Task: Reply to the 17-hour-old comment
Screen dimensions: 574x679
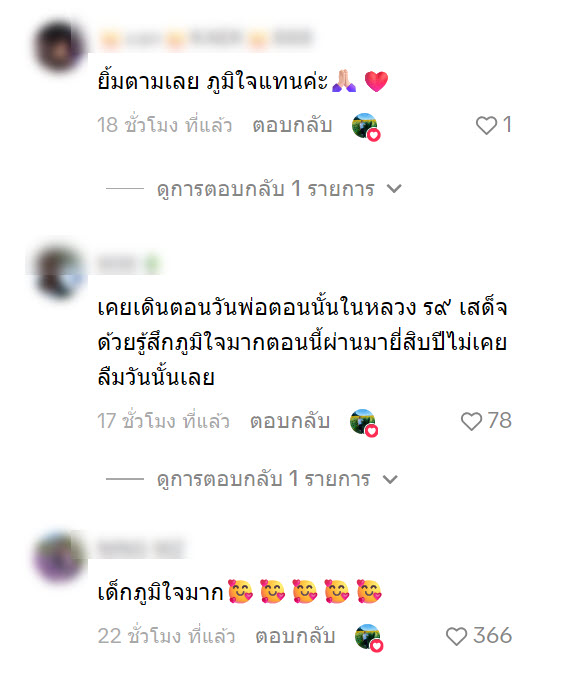Action: pos(290,421)
